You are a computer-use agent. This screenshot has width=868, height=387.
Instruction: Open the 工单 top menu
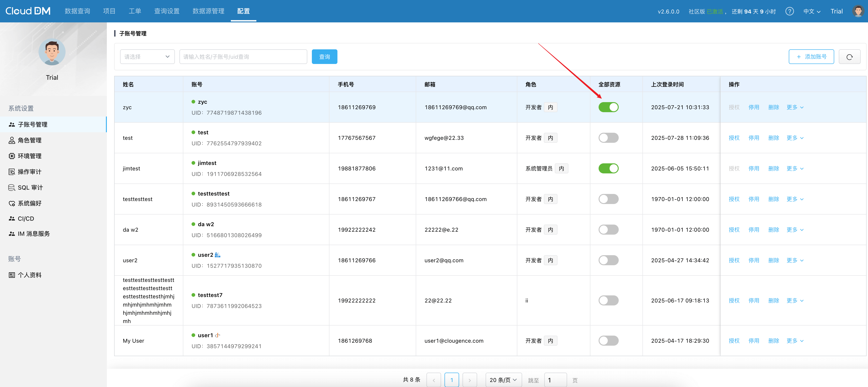coord(135,11)
